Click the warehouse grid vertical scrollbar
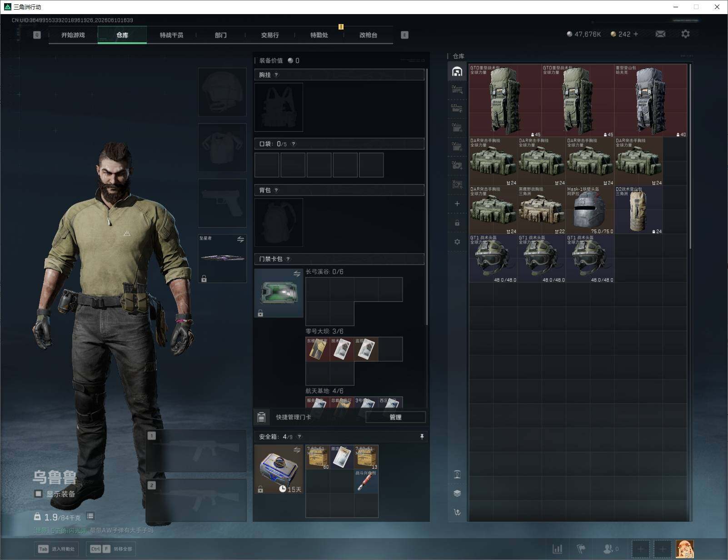 (690, 156)
